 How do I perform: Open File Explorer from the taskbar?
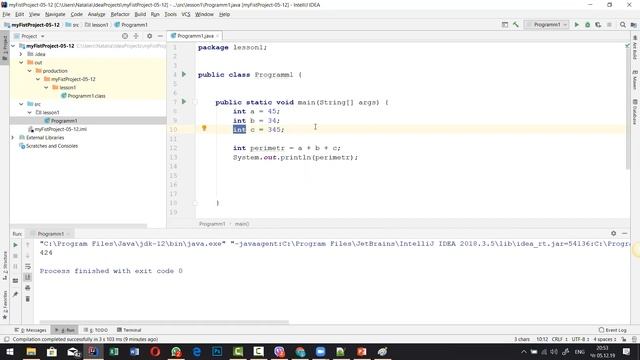pos(31,352)
